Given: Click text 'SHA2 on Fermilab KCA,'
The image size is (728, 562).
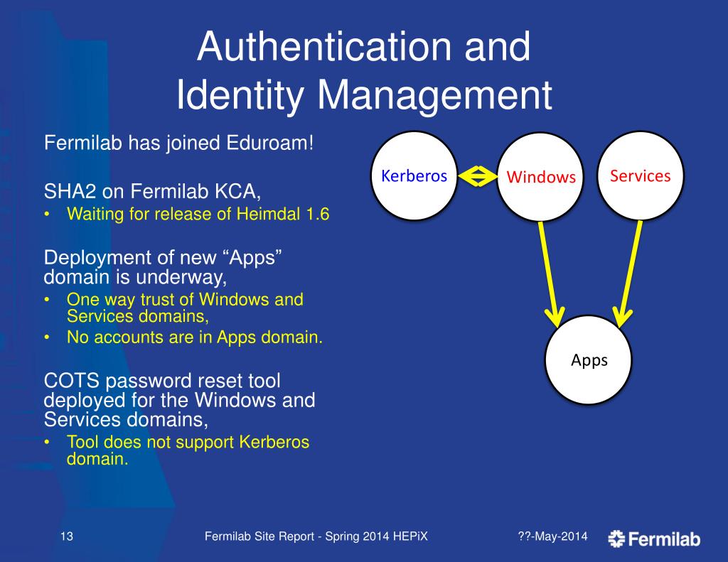Looking at the screenshot, I should pos(152,191).
